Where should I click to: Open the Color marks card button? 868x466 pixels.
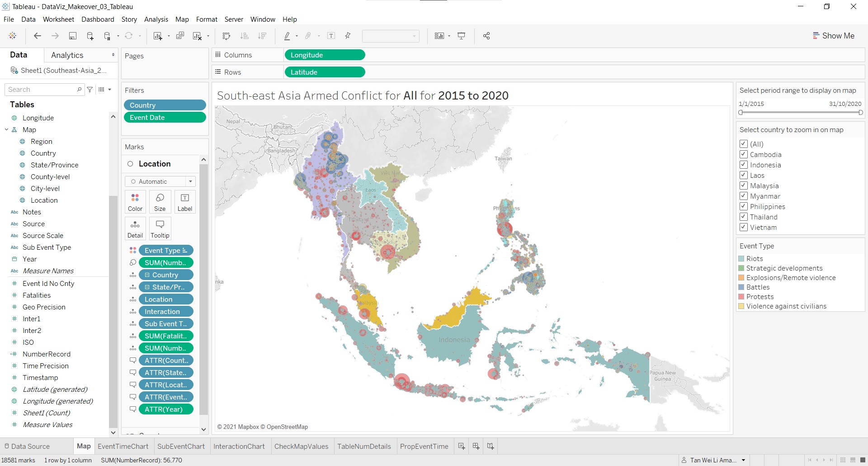(x=135, y=202)
